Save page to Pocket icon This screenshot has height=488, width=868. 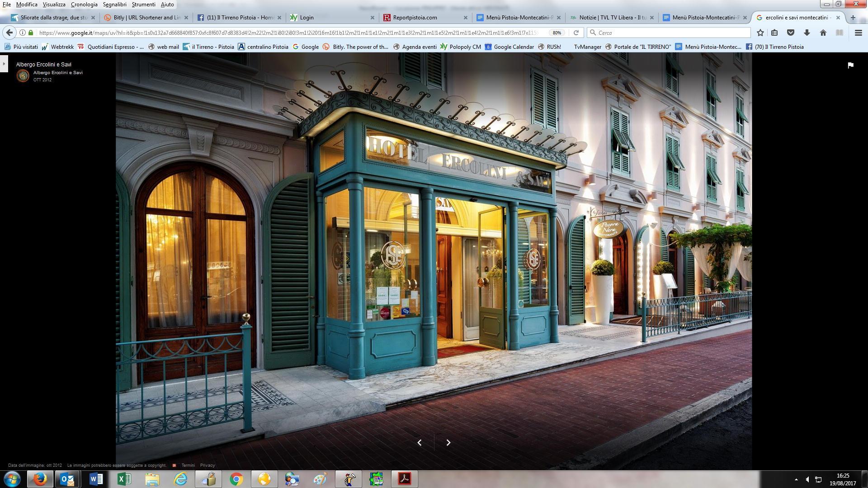[791, 33]
